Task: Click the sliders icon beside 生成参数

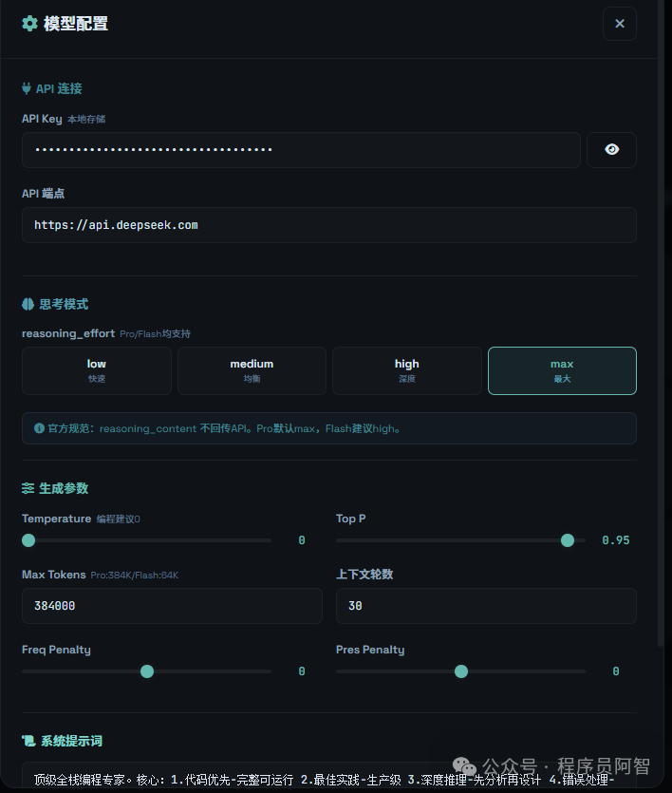Action: click(x=28, y=488)
